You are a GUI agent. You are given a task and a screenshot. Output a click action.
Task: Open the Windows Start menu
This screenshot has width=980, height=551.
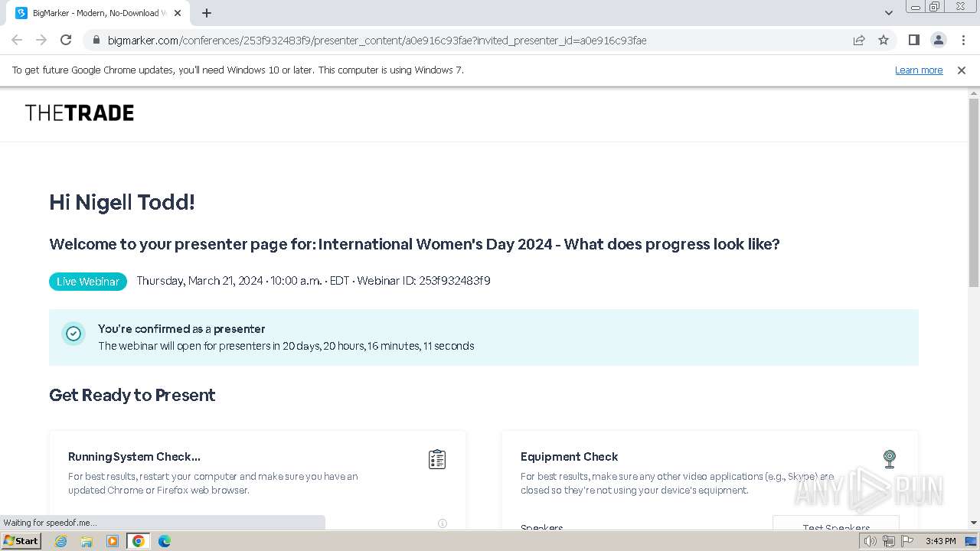point(21,541)
